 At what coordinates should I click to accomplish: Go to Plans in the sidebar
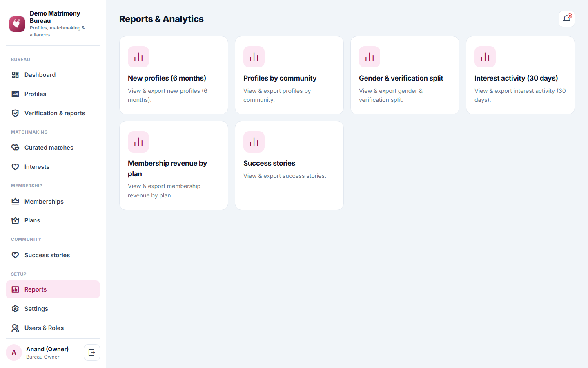(53, 220)
